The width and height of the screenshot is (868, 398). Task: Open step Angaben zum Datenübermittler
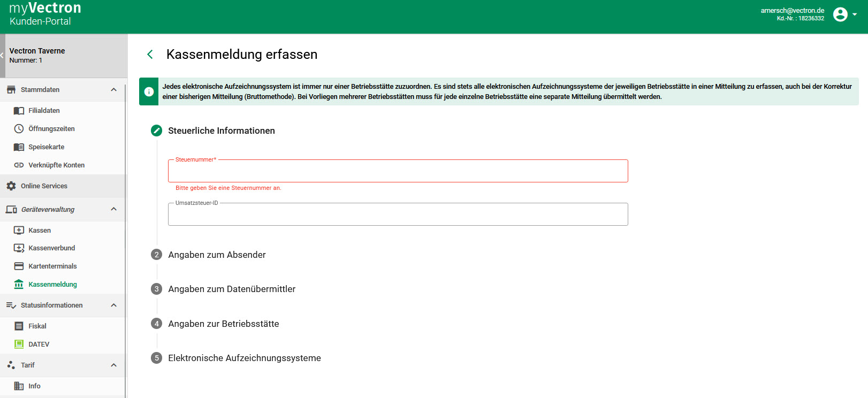[232, 289]
